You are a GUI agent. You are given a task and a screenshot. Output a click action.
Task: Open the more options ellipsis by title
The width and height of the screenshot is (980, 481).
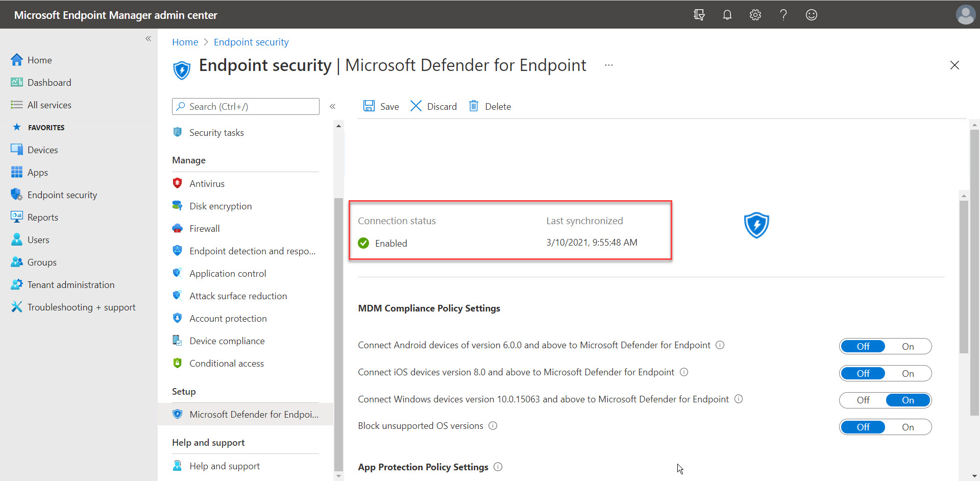coord(608,65)
